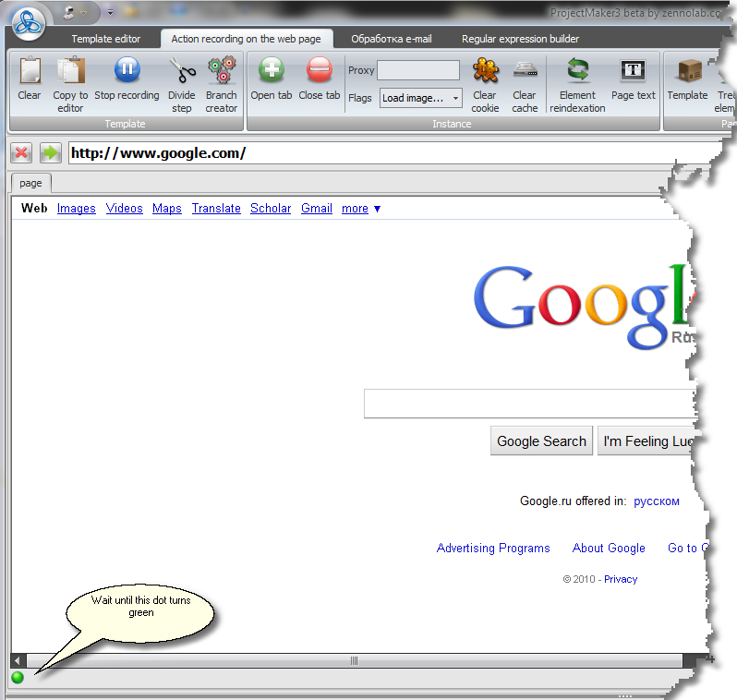Switch to the Template editor tab
The height and width of the screenshot is (700, 737).
point(106,39)
